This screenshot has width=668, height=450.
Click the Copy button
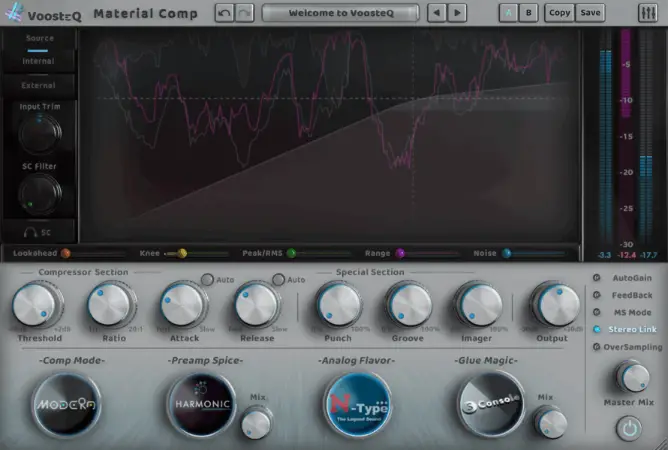coord(559,13)
